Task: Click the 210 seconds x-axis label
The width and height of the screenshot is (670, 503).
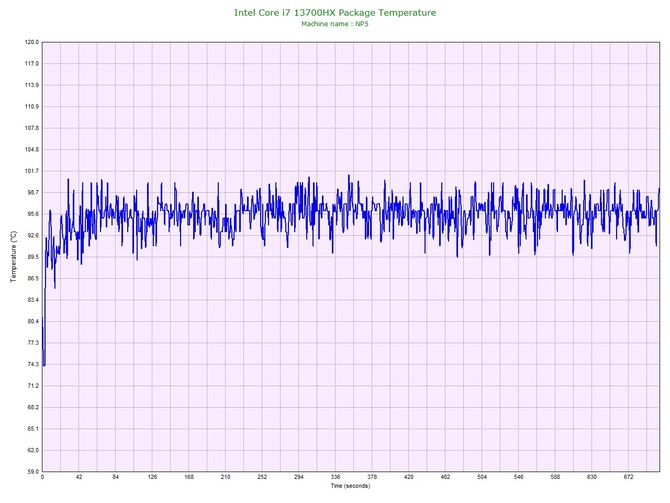Action: (x=226, y=477)
